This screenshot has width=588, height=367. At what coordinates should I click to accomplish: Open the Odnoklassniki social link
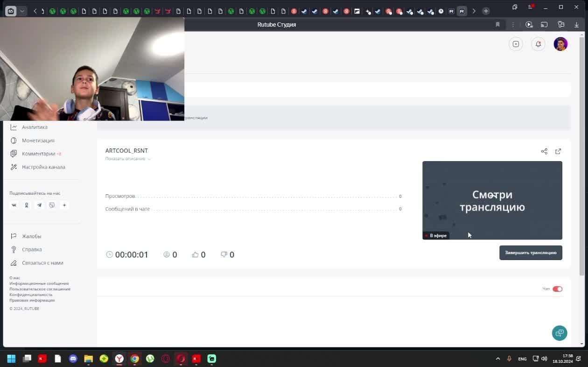coord(27,205)
